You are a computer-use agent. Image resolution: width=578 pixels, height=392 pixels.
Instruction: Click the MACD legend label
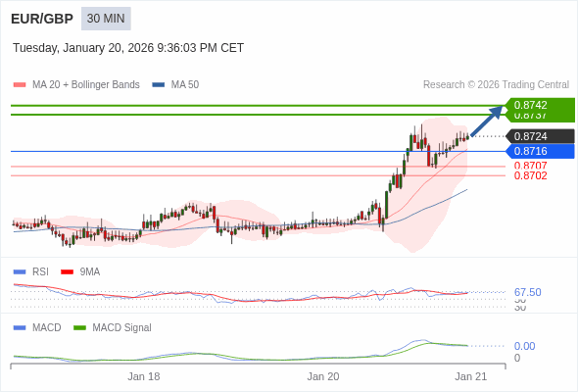click(x=47, y=328)
